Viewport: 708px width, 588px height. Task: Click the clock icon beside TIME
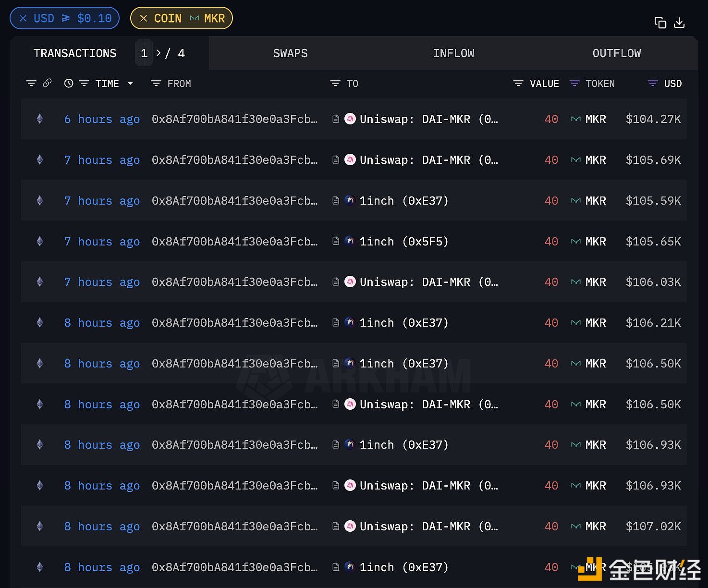click(x=69, y=84)
